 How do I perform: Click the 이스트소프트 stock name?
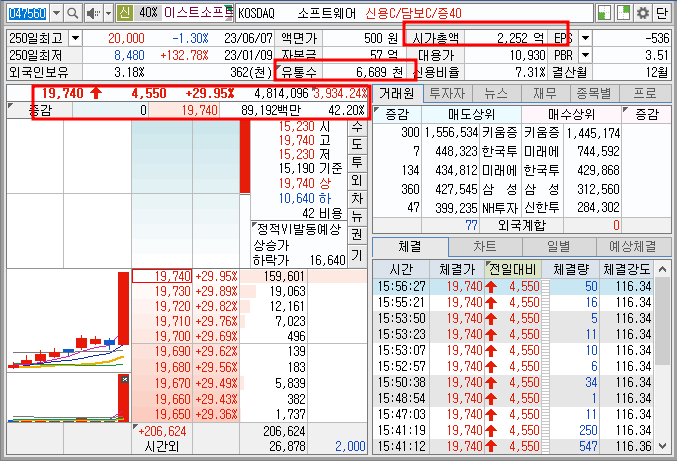[x=199, y=13]
